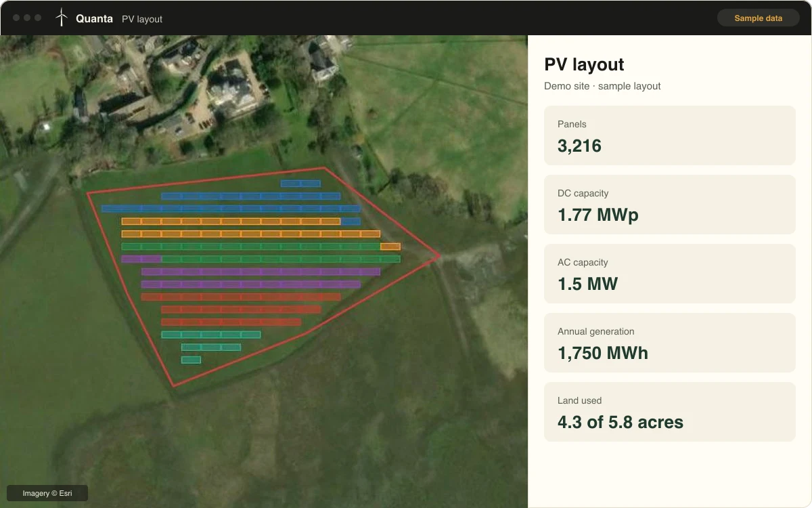Click the Demo site · sample layout subtitle
This screenshot has width=812, height=508.
(602, 86)
